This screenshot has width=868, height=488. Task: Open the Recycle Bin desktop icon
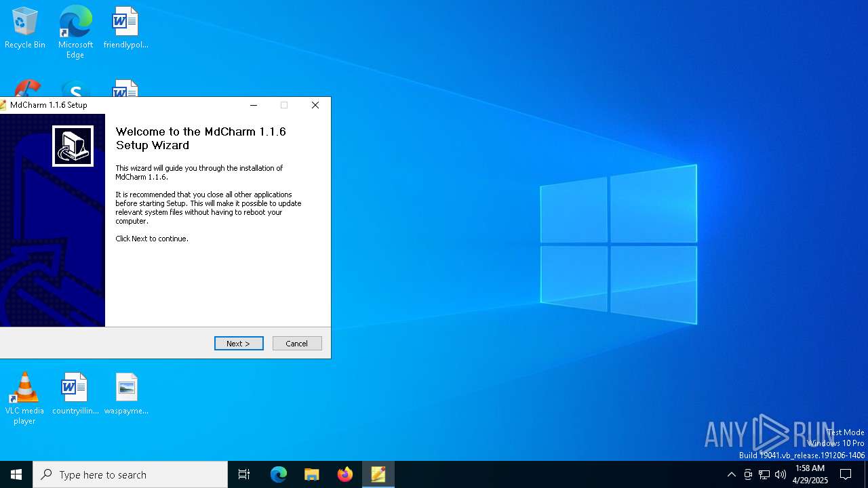pos(25,28)
